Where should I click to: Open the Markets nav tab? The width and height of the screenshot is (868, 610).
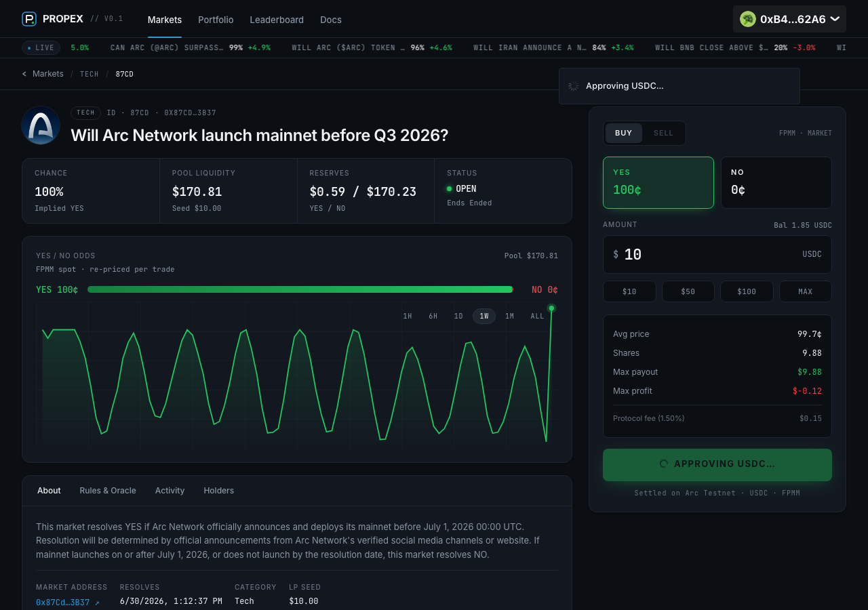pos(165,20)
